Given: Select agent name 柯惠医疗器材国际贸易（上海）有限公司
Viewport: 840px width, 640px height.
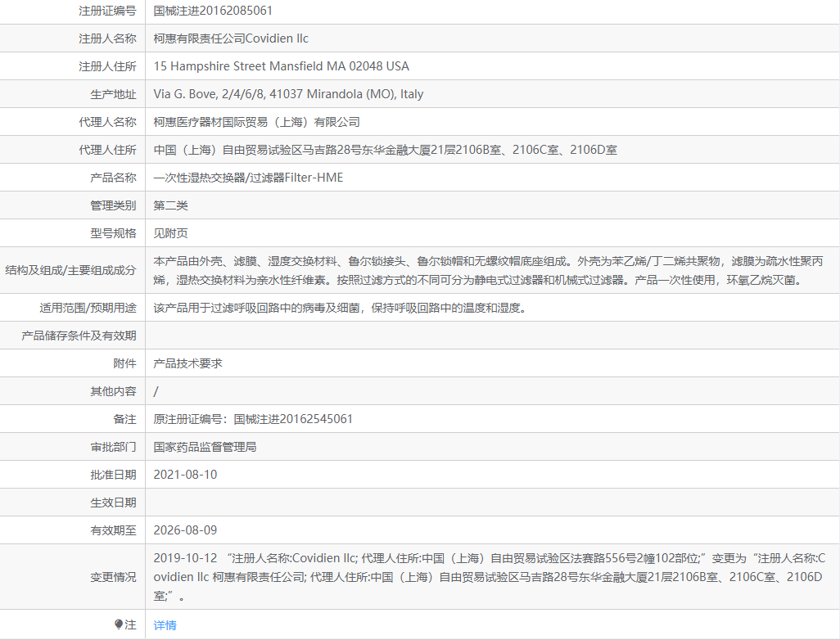Looking at the screenshot, I should tap(256, 122).
